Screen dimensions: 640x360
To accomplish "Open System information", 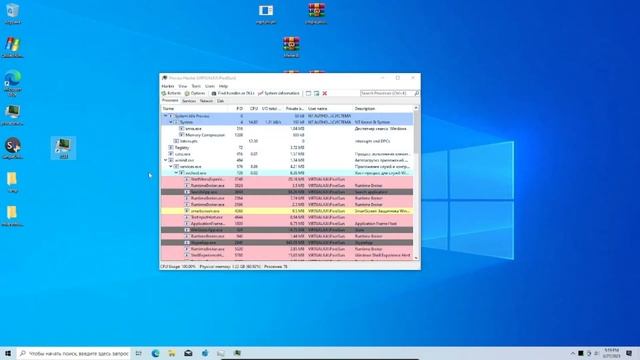I will [279, 93].
